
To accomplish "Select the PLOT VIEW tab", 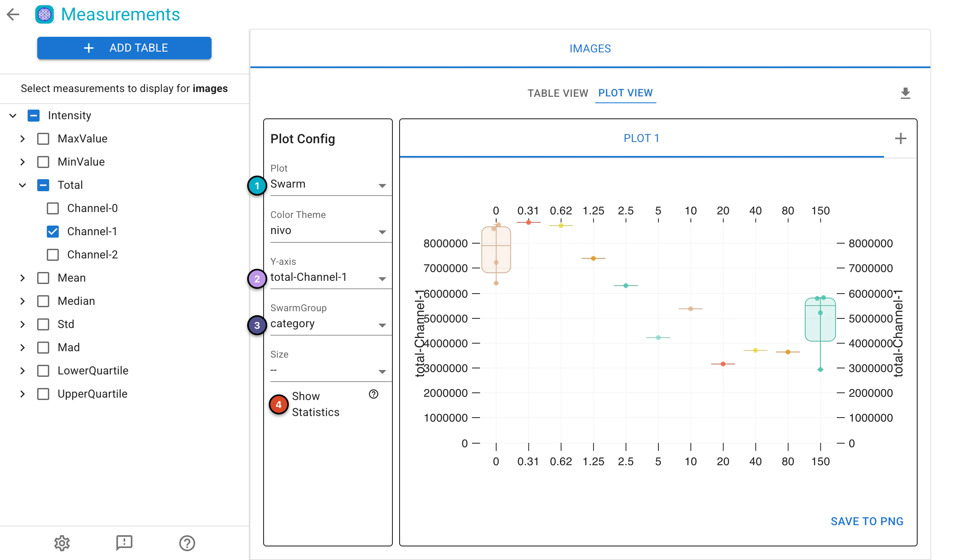I will point(626,93).
